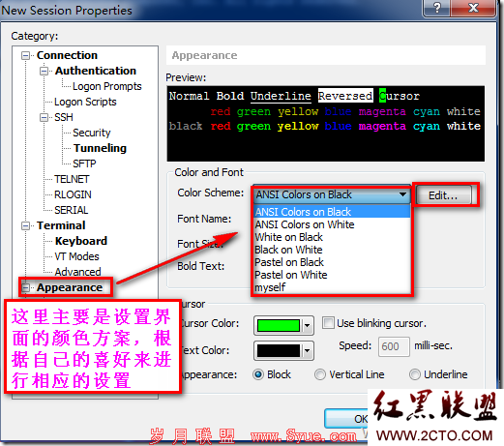Open Advanced terminal settings

click(77, 272)
